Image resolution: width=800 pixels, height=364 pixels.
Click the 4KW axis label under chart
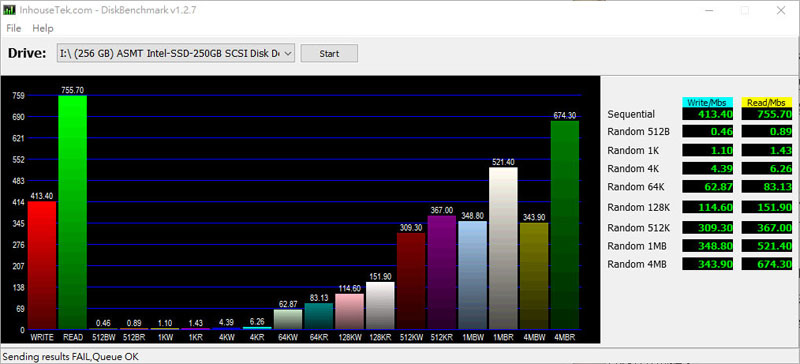tap(227, 337)
